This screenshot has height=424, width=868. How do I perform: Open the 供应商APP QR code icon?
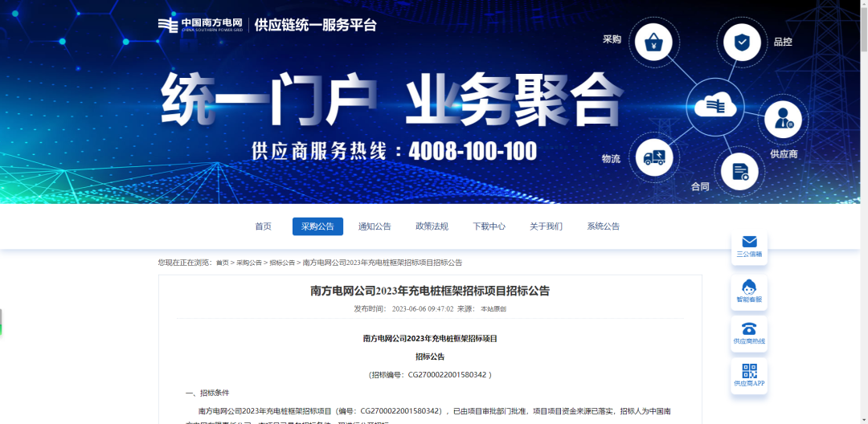(x=749, y=371)
